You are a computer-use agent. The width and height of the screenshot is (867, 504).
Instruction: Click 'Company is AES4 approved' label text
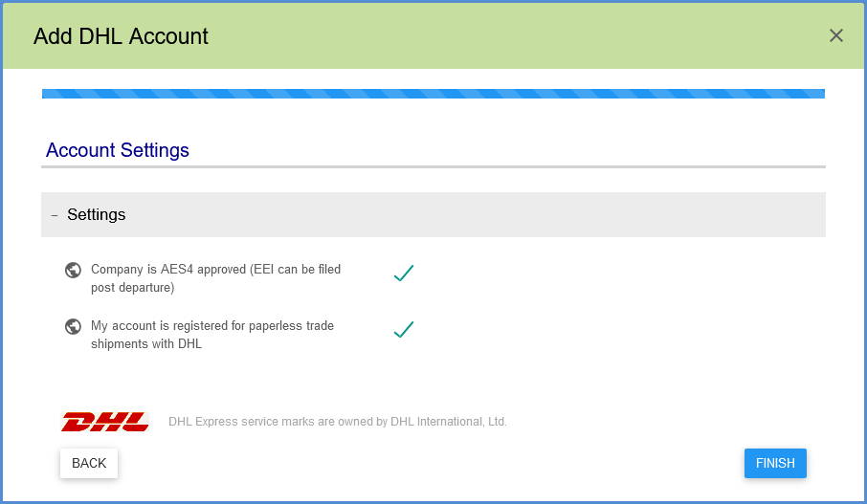click(x=215, y=278)
